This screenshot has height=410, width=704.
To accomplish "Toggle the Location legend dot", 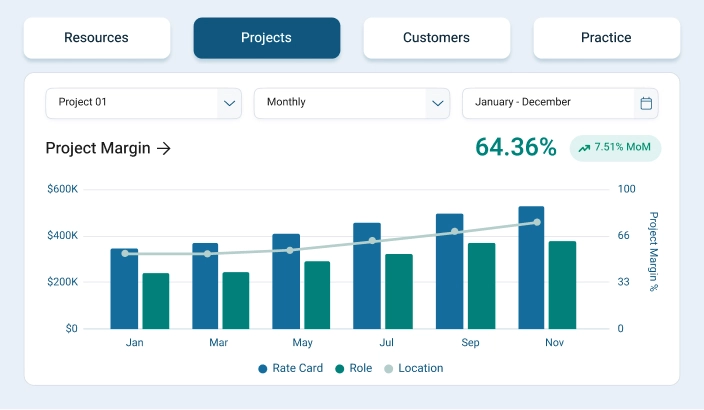I will pyautogui.click(x=389, y=369).
